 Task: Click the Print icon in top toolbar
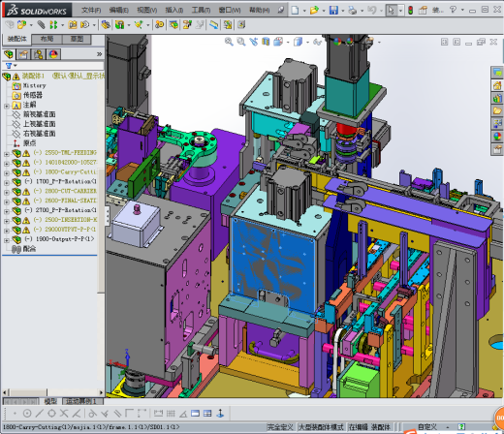click(352, 10)
